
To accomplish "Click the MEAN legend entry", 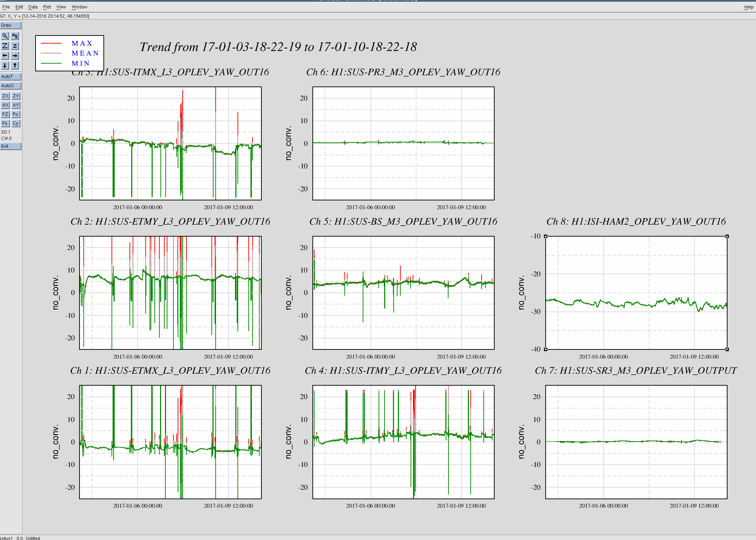I will (x=85, y=53).
